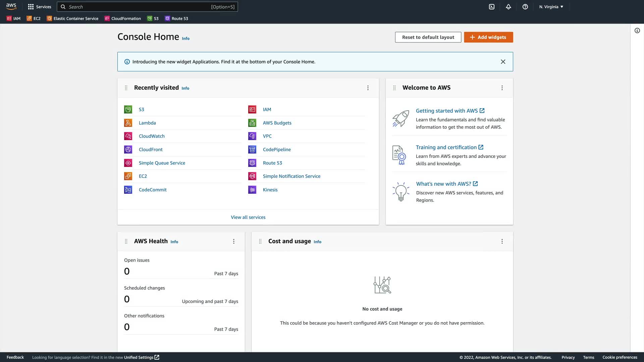Viewport: 644px width, 362px height.
Task: Open the Services menu
Action: pyautogui.click(x=40, y=7)
